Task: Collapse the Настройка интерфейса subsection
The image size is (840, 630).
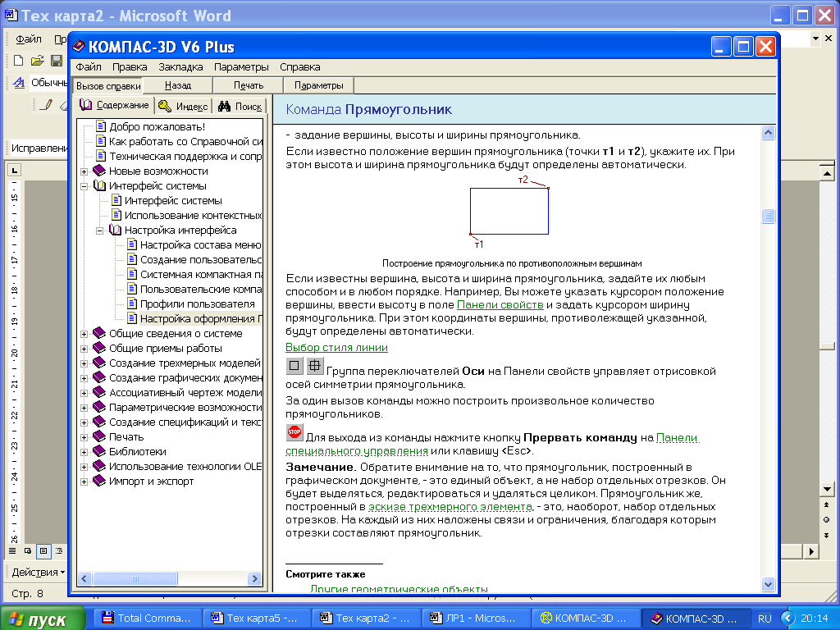Action: (x=99, y=231)
